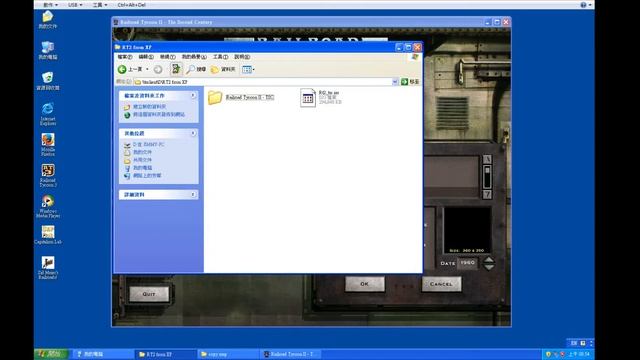Screen dimensions: 640x360
Task: Collapse the Other Places panel
Action: 193,133
